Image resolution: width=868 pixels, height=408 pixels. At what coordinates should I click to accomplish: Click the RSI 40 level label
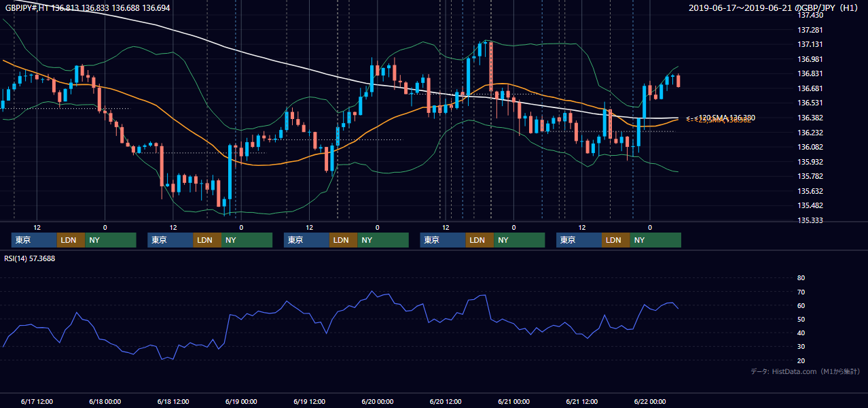801,333
